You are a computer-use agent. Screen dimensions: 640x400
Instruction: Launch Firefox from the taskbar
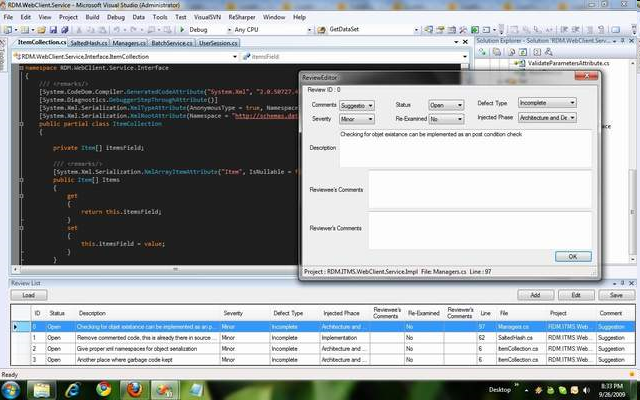tap(135, 388)
